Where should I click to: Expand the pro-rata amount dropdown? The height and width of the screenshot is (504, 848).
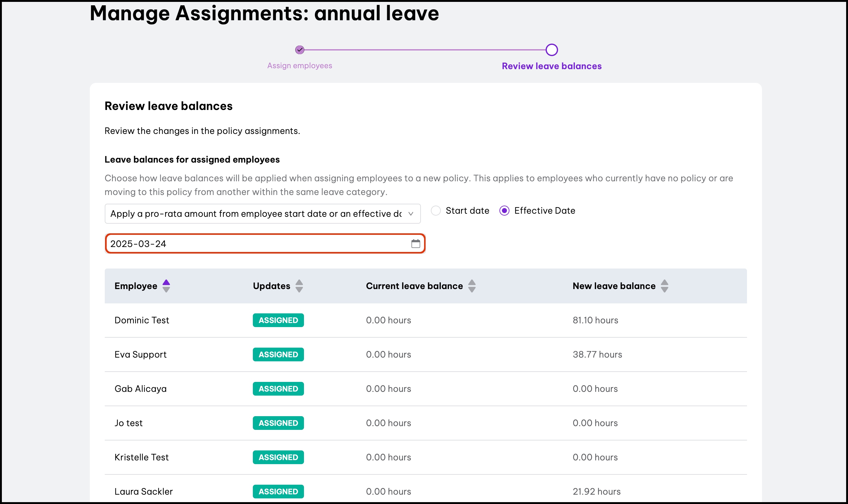tap(255, 214)
